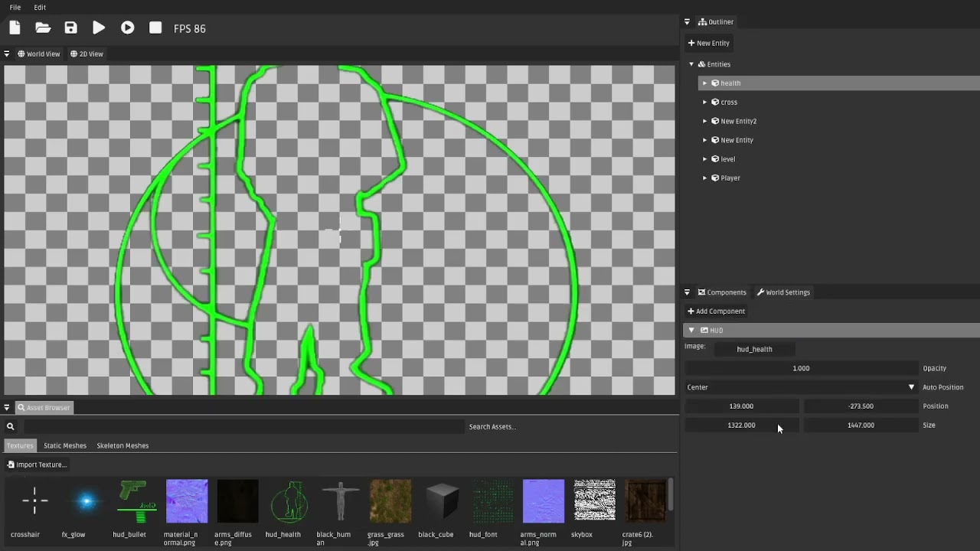Select the Skeleton Meshes tab
This screenshot has width=980, height=551.
point(122,445)
